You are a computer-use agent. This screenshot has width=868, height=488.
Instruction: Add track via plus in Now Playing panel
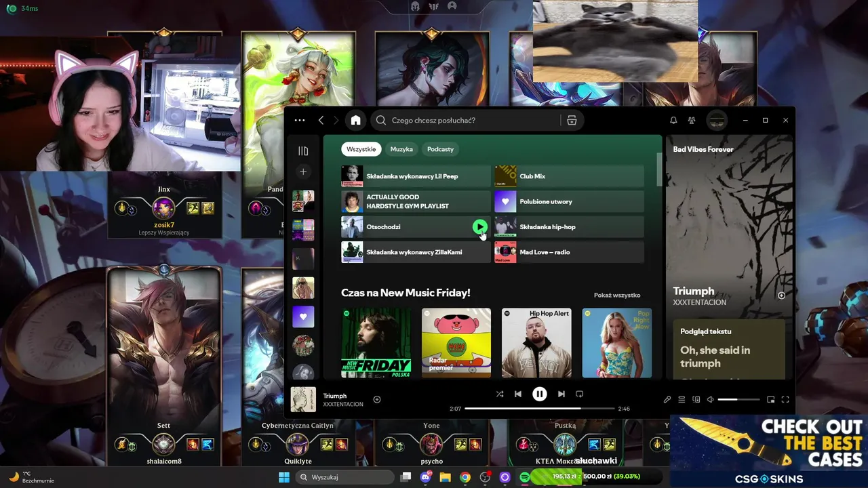tap(781, 296)
